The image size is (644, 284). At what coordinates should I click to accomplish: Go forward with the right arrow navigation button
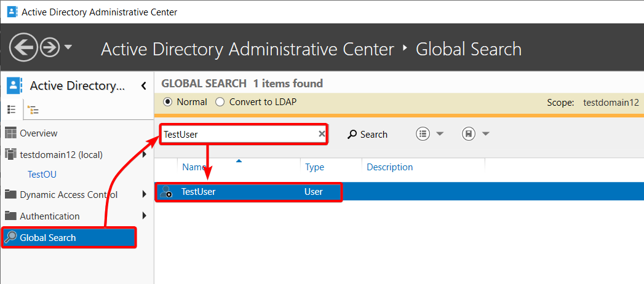[x=50, y=47]
